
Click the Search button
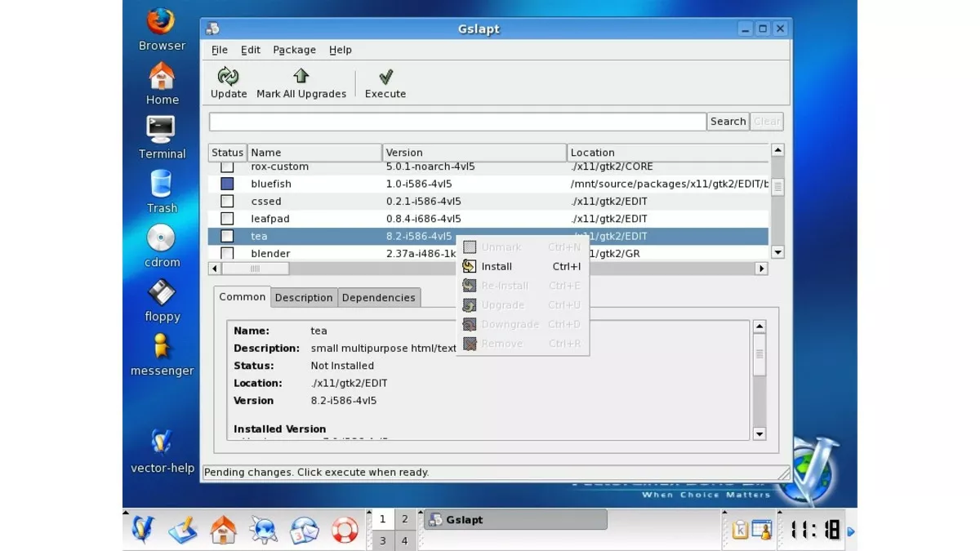728,122
